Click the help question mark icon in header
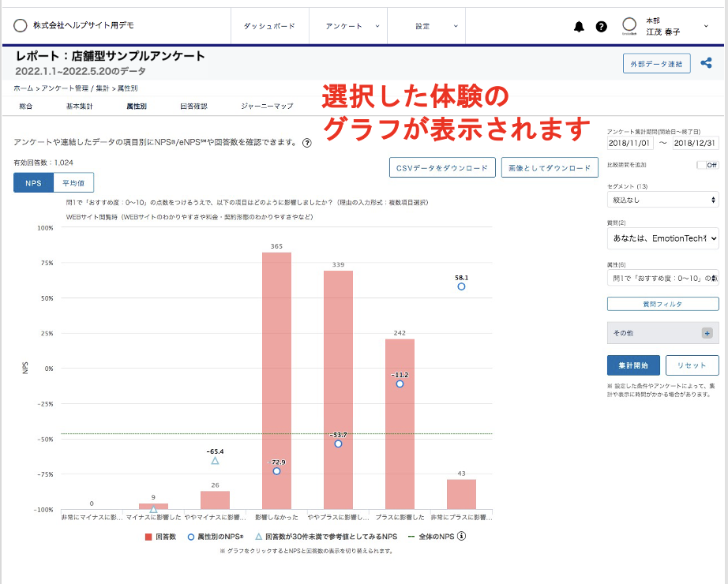Viewport: 728px width, 584px height. point(601,27)
